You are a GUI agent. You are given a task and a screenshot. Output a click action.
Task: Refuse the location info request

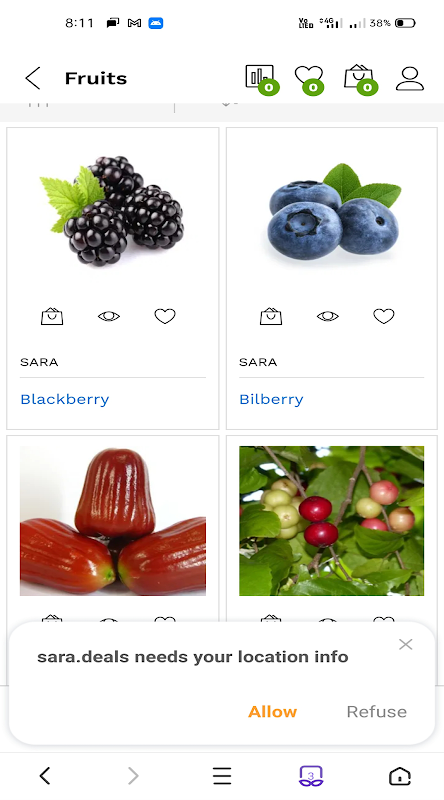[x=377, y=712]
